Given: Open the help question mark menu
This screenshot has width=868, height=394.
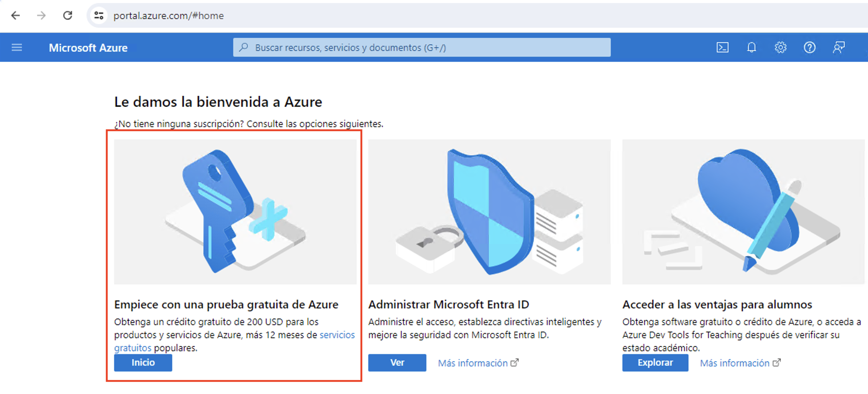Looking at the screenshot, I should coord(810,48).
